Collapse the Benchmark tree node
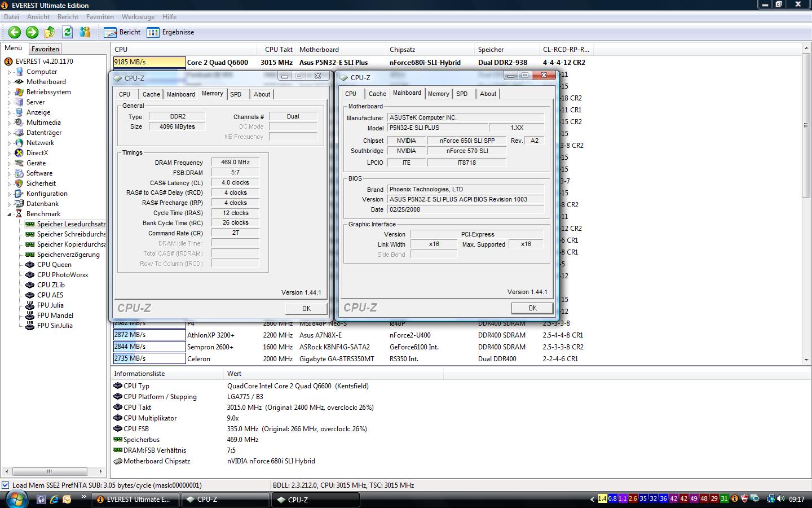Viewport: 812px width, 508px height. point(10,214)
